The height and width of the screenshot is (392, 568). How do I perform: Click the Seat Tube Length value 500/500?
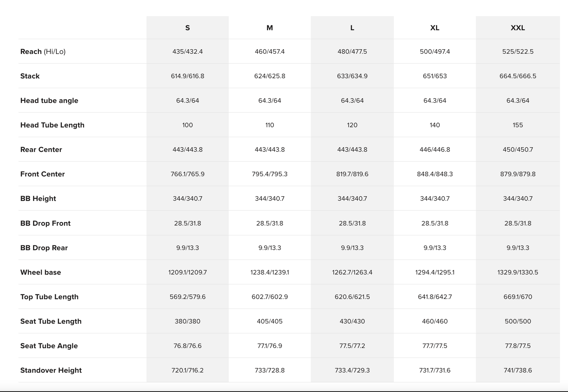[x=518, y=321]
